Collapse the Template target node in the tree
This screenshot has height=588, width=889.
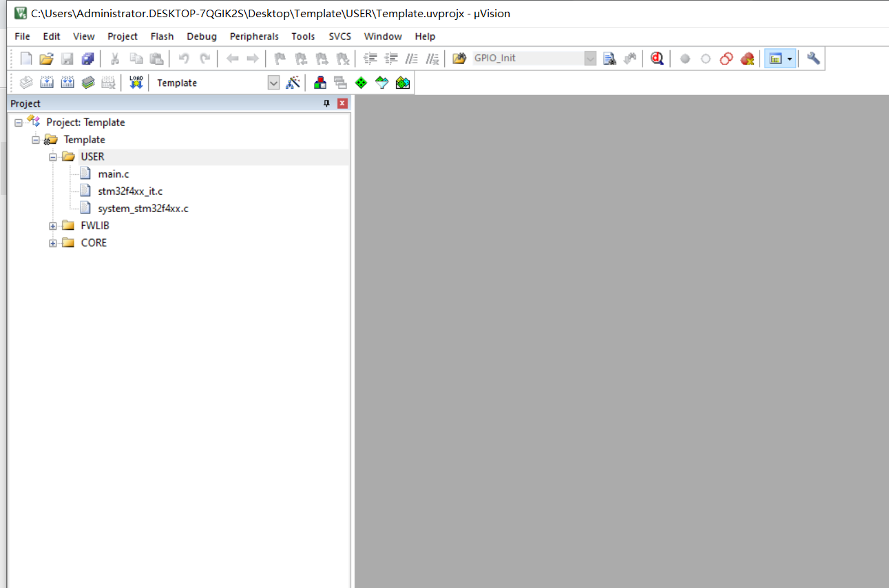click(x=36, y=140)
